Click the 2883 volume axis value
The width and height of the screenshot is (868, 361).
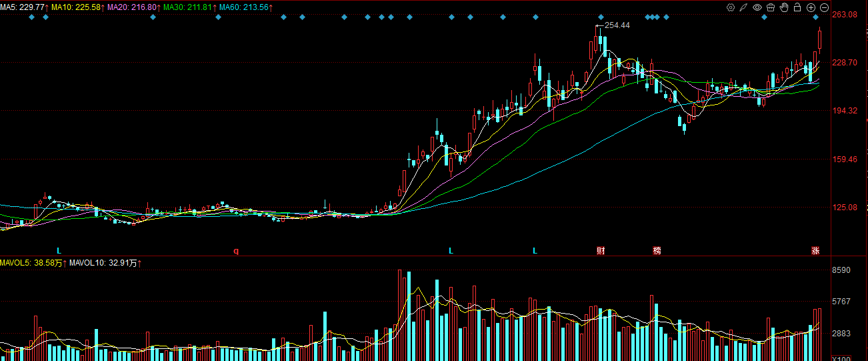point(841,332)
